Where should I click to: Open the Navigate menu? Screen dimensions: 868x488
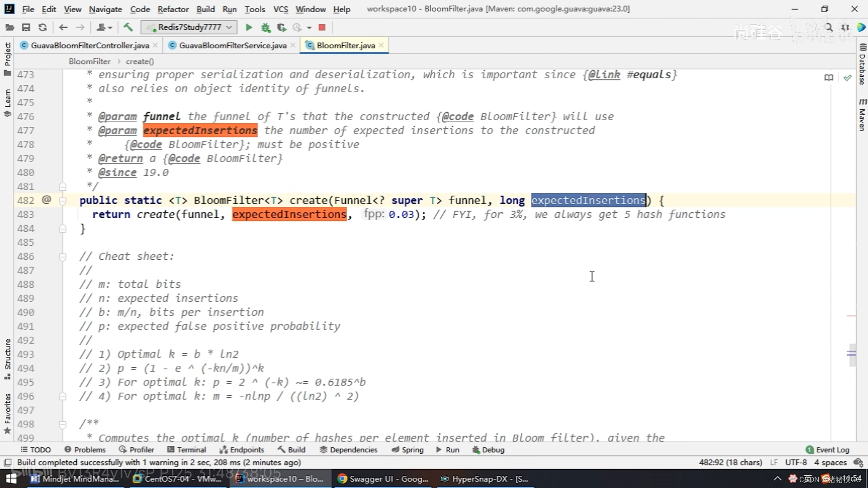click(105, 9)
